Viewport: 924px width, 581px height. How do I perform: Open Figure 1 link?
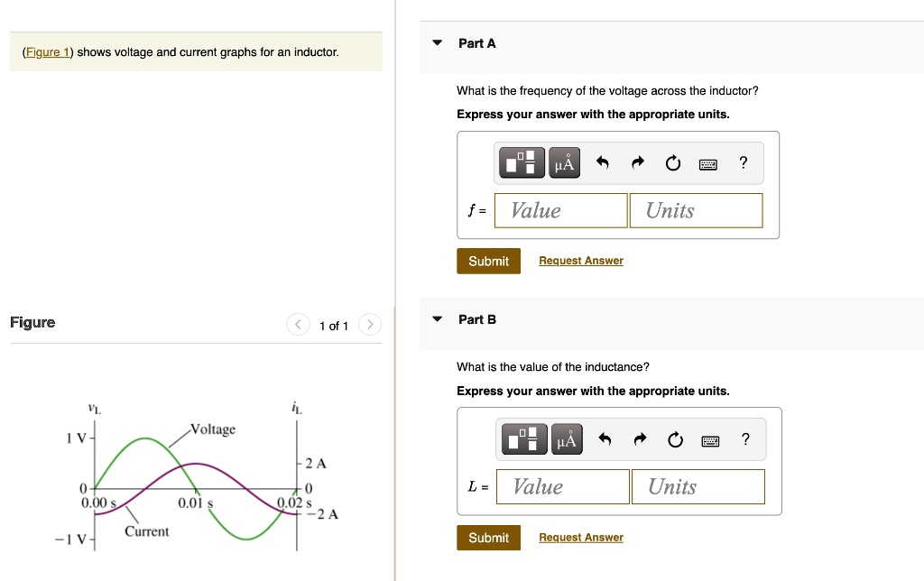click(x=45, y=51)
